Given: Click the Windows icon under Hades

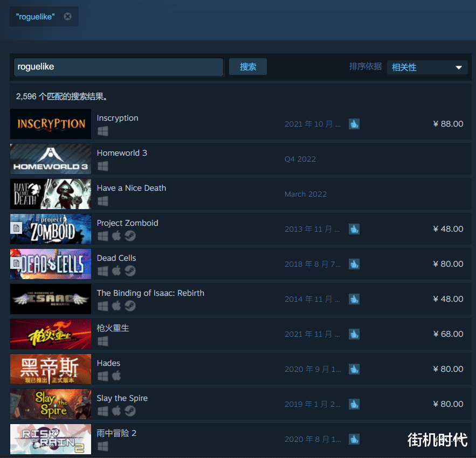Looking at the screenshot, I should click(103, 376).
